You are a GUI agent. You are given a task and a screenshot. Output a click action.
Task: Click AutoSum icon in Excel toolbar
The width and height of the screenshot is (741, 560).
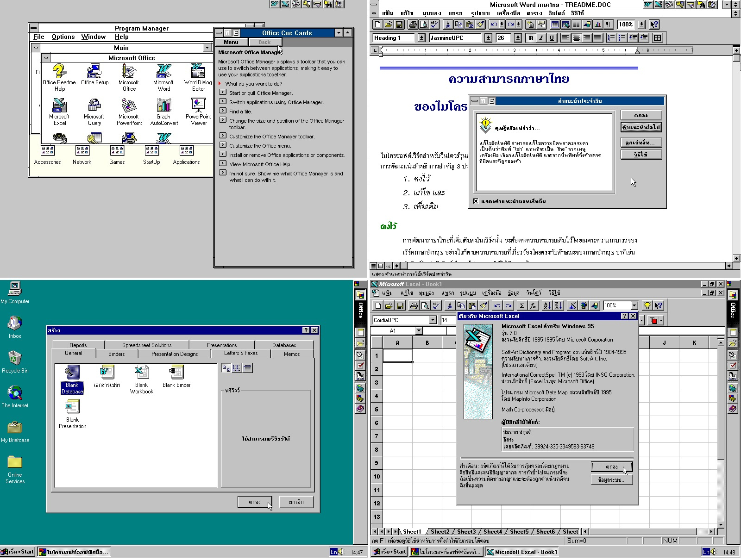point(522,305)
